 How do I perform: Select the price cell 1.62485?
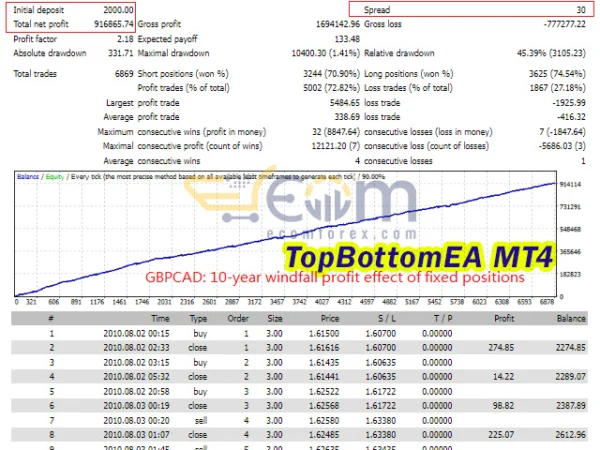pyautogui.click(x=324, y=435)
